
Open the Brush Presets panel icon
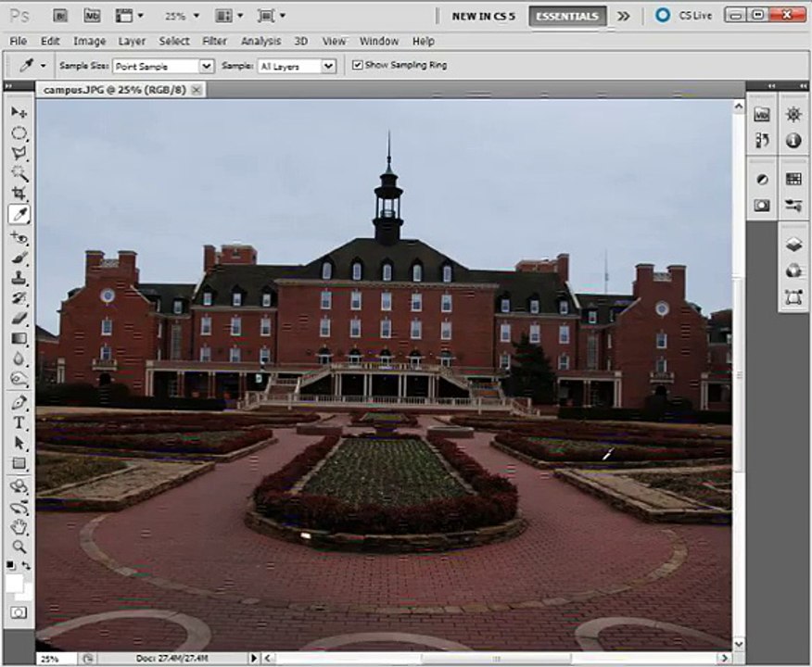tap(793, 206)
